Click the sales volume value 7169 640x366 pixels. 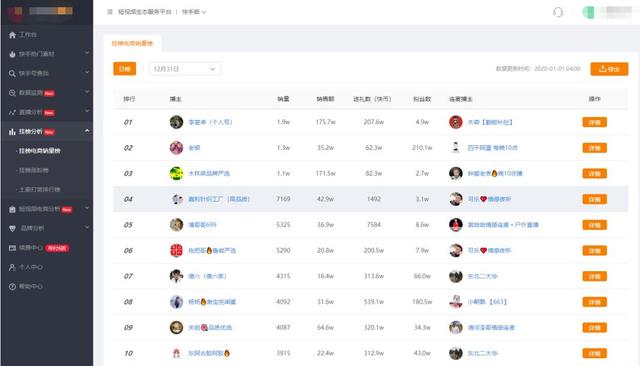tap(283, 199)
